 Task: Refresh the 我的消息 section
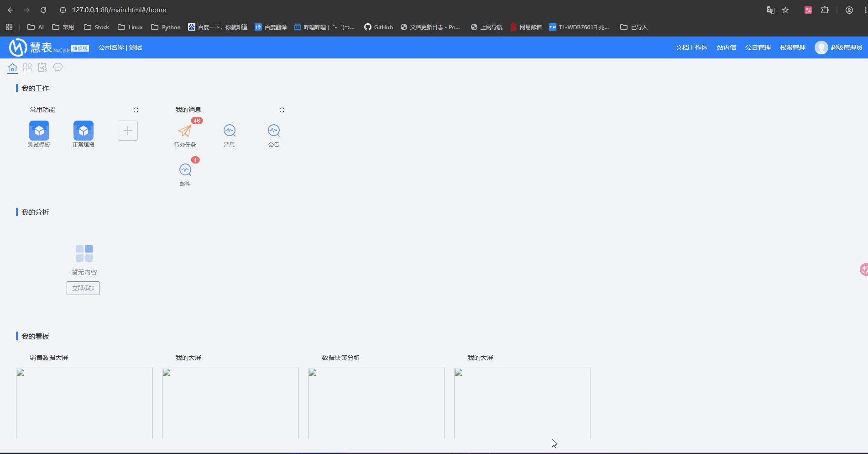point(282,110)
